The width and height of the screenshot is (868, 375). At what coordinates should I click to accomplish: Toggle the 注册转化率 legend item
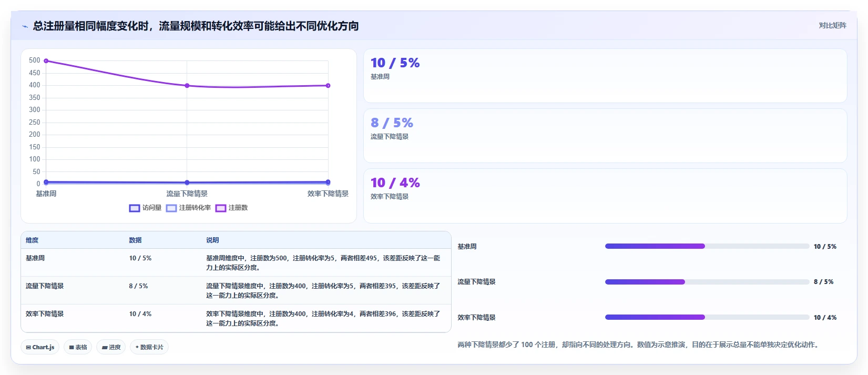tap(189, 208)
